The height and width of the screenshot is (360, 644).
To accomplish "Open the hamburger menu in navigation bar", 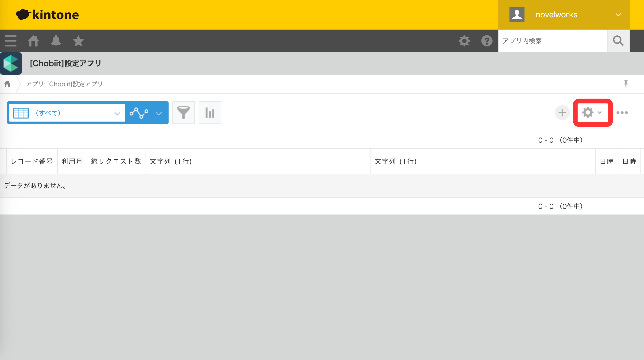I will pyautogui.click(x=11, y=41).
